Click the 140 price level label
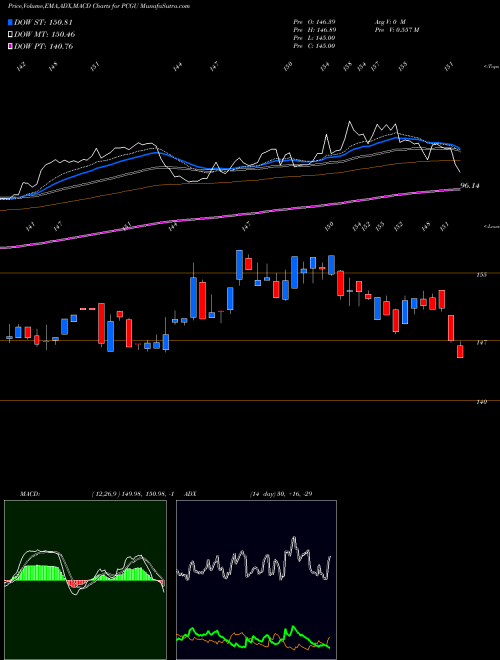The height and width of the screenshot is (660, 500). coord(481,402)
